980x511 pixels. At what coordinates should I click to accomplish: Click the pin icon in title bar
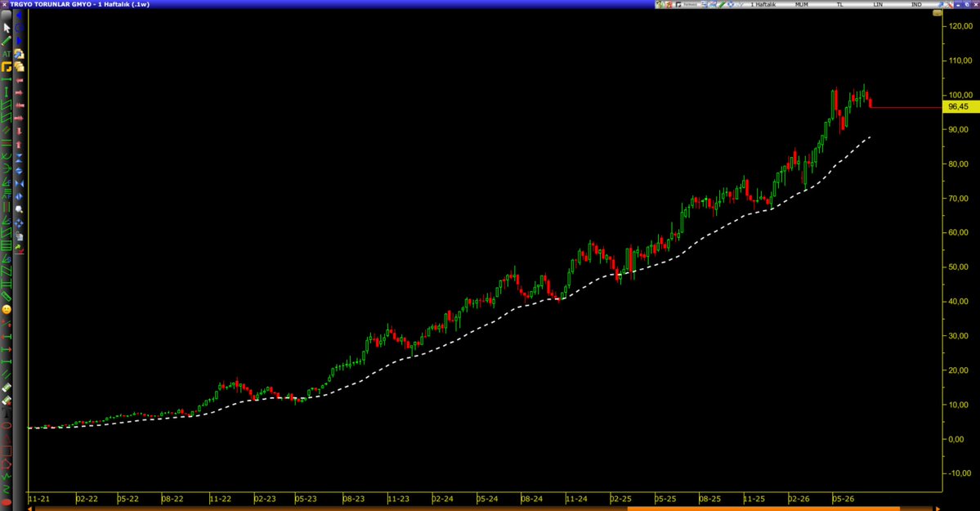(x=942, y=4)
